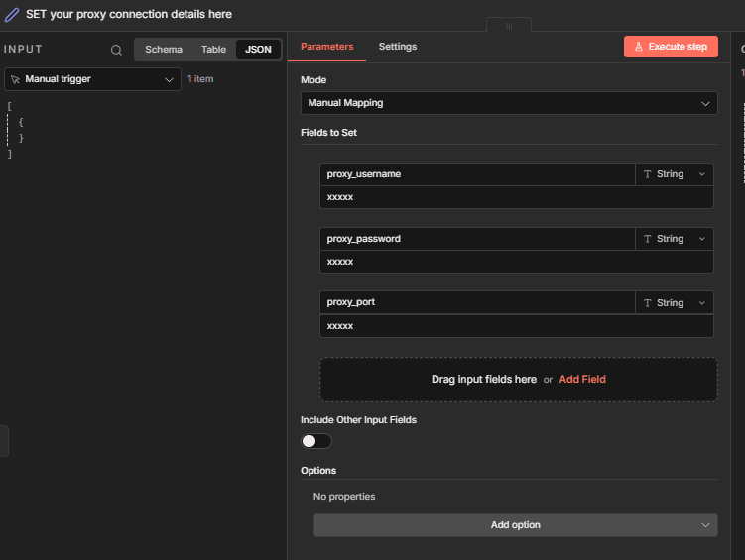This screenshot has height=560, width=745.
Task: Open the Manual trigger node dropdown
Action: [x=92, y=79]
